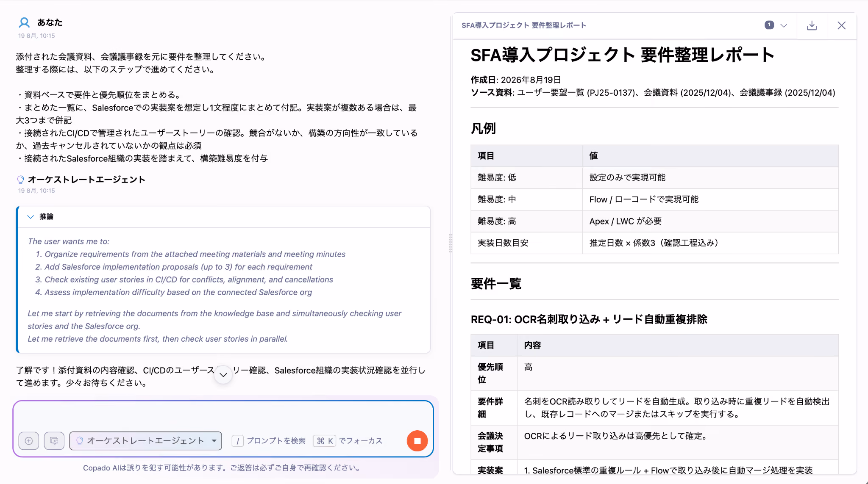
Task: Click the 実装日数目安 cell
Action: [x=527, y=243]
